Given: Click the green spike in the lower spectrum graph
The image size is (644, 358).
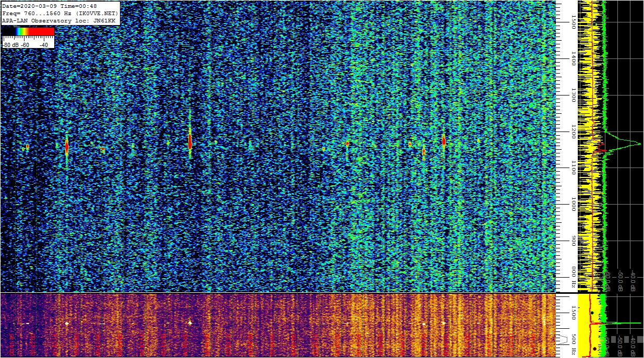Looking at the screenshot, I should [x=623, y=323].
